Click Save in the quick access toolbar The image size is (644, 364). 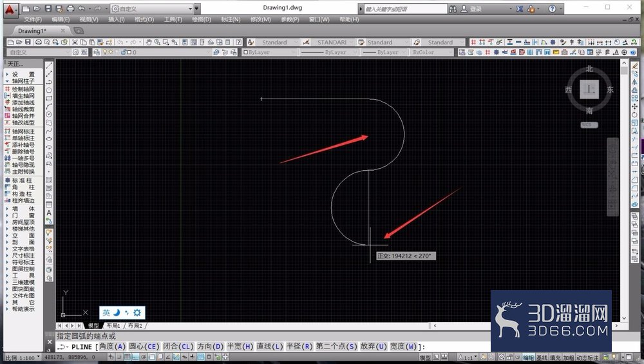click(48, 8)
